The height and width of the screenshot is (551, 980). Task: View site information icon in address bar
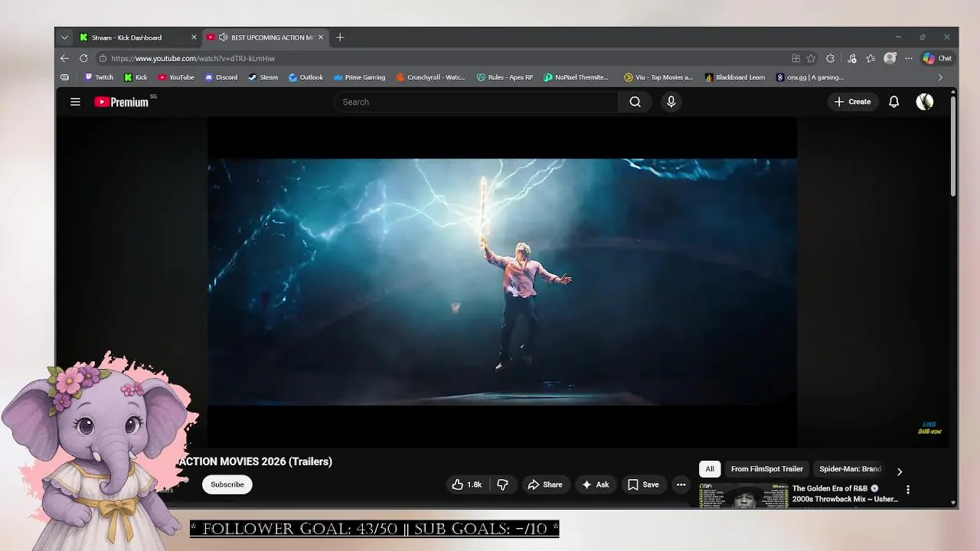point(103,58)
